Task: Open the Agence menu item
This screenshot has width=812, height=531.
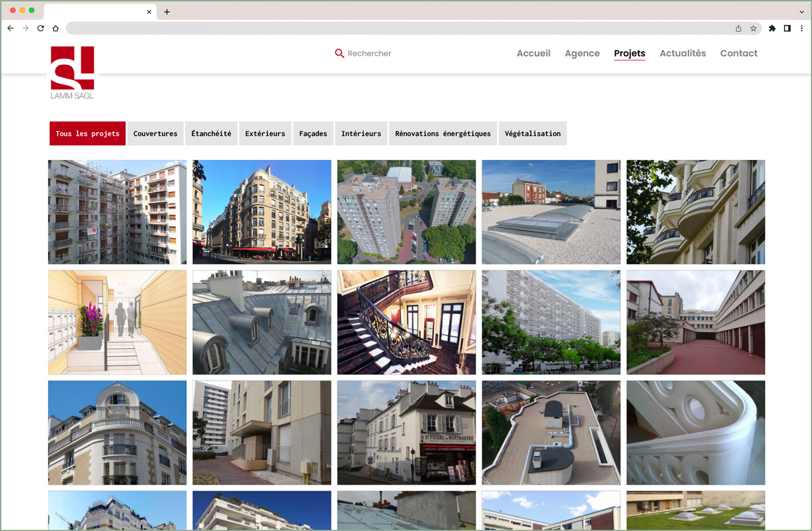Action: 582,54
